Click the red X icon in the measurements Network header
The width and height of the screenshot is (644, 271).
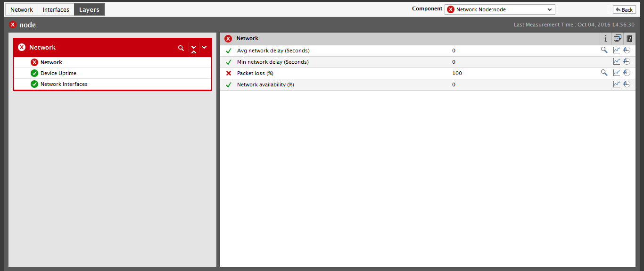(x=228, y=39)
